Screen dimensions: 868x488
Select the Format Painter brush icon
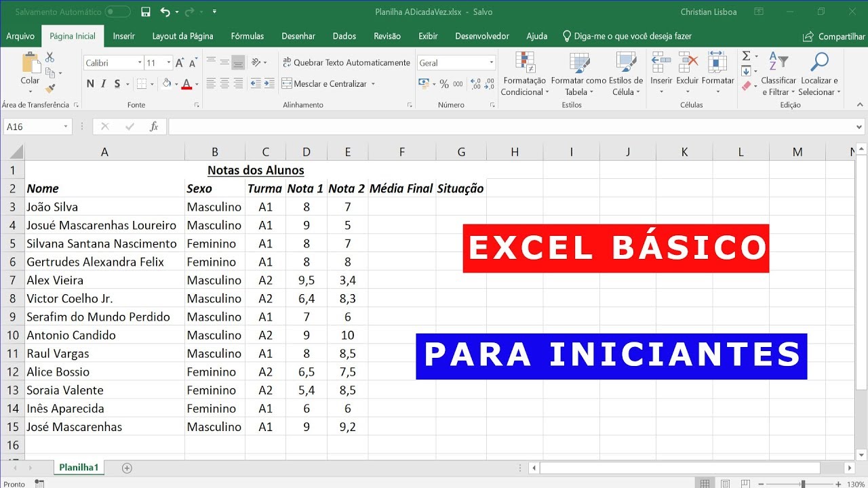point(50,89)
